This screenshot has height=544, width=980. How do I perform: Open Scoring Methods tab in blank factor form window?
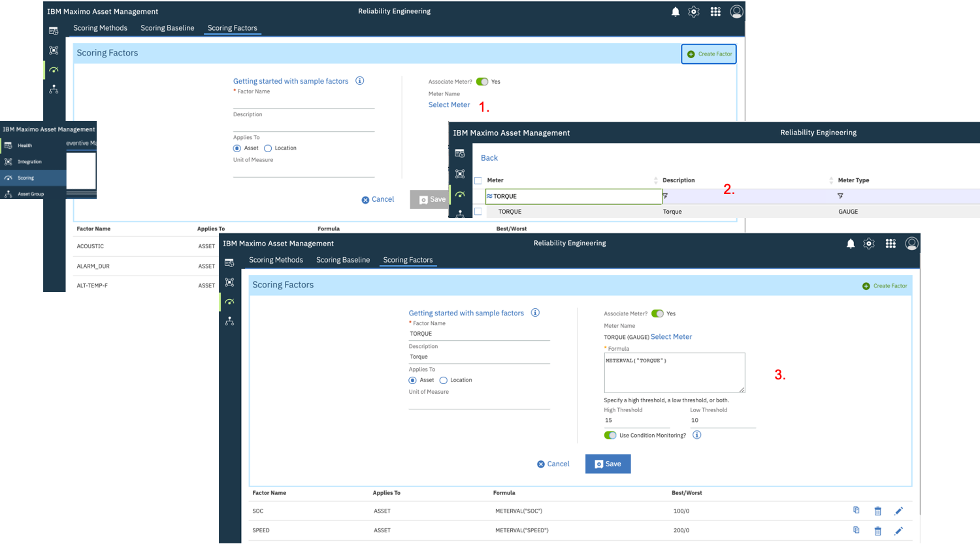[x=100, y=28]
